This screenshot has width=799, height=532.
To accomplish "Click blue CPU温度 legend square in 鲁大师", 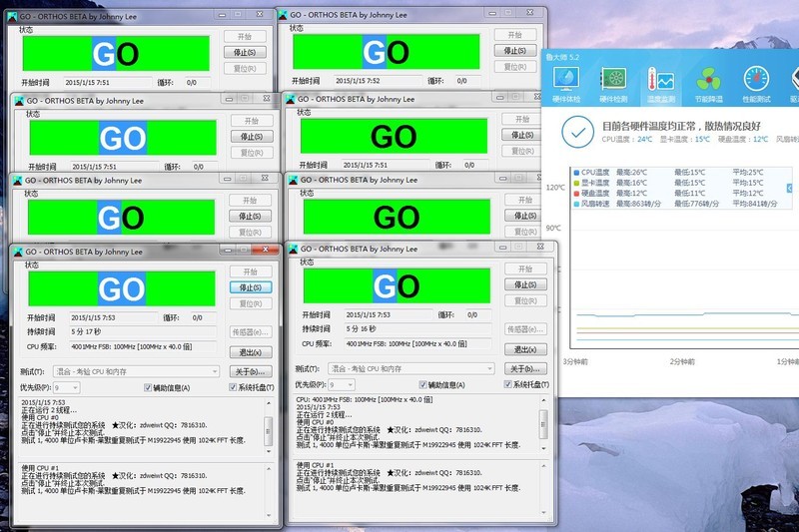I will [x=576, y=172].
